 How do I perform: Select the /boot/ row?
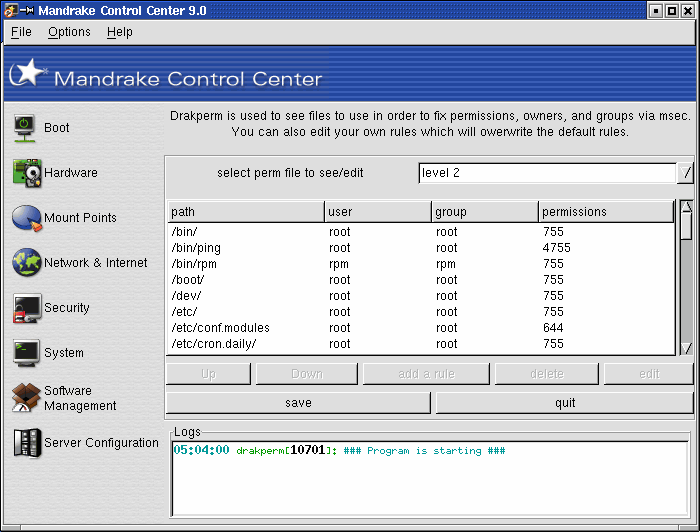pos(421,280)
